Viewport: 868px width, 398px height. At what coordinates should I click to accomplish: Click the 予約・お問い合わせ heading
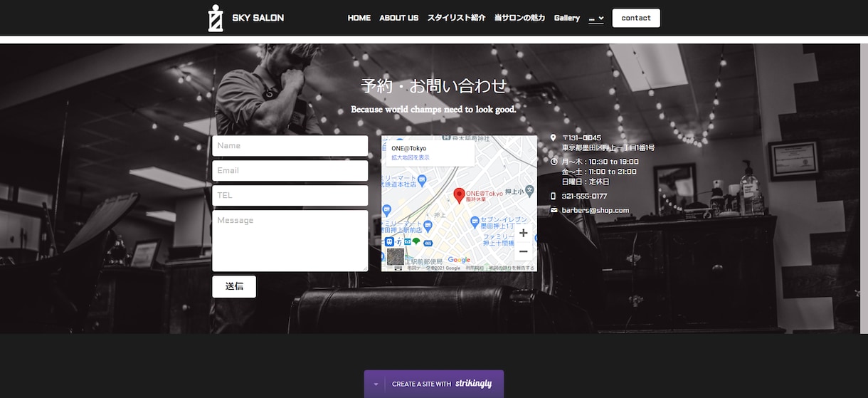(434, 86)
